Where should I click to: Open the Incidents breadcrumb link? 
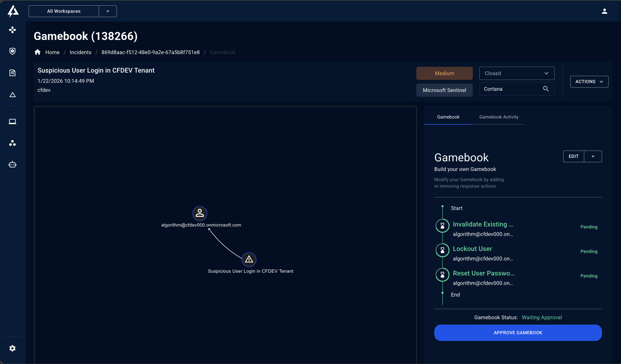80,52
